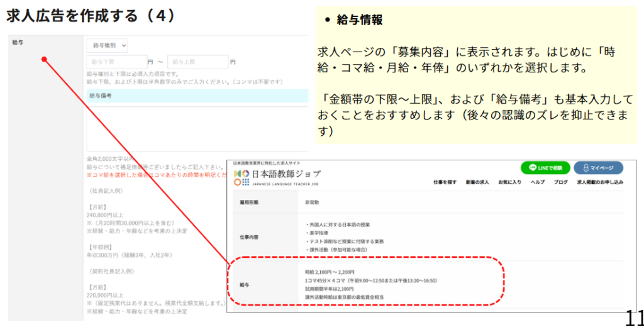
Task: Click the 時給 2,100円～2,200円 salary text
Action: (328, 272)
